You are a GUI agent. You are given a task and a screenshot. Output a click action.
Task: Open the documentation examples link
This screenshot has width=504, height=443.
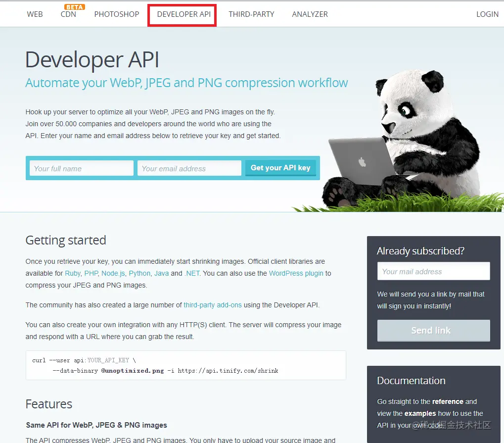(x=420, y=413)
